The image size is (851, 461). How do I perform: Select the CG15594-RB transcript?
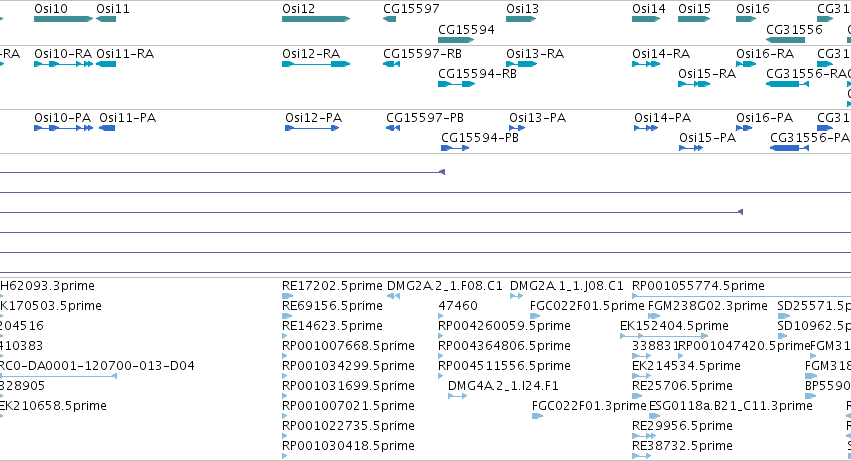click(x=456, y=84)
